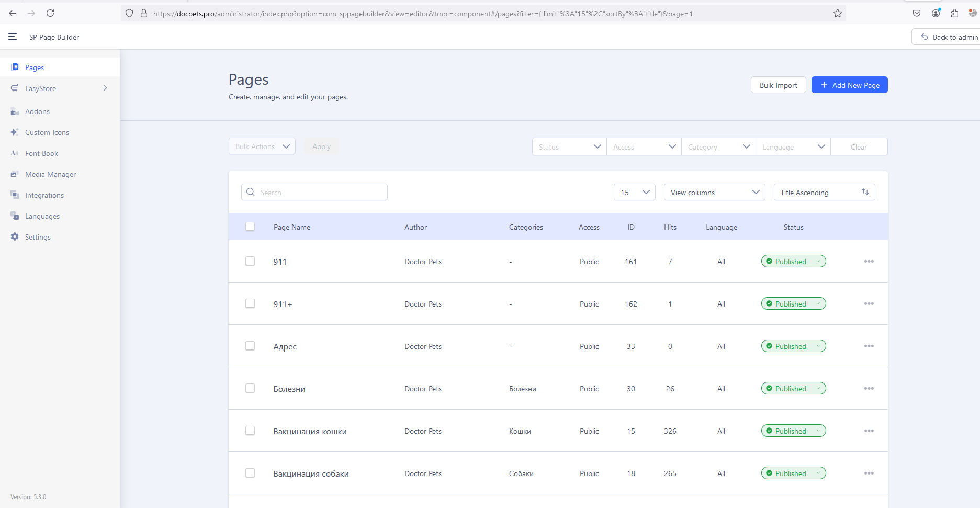The height and width of the screenshot is (508, 980).
Task: Open row options for Вакцинация кошки
Action: click(869, 431)
